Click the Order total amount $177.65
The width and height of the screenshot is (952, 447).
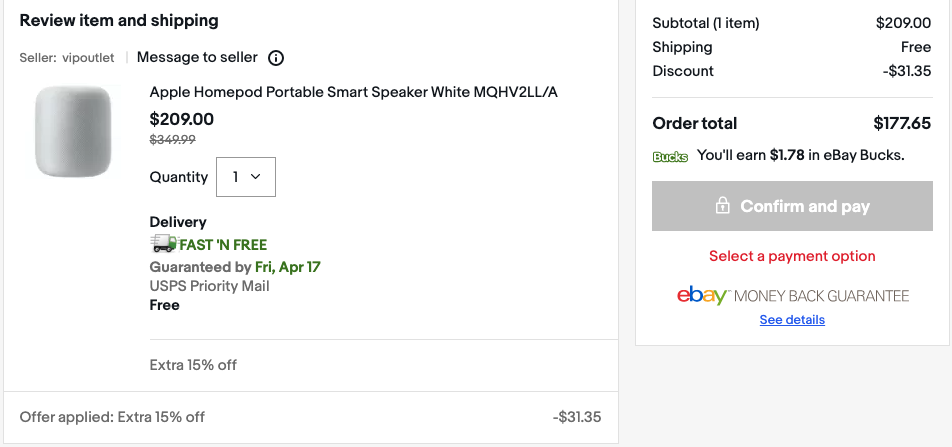tap(902, 124)
